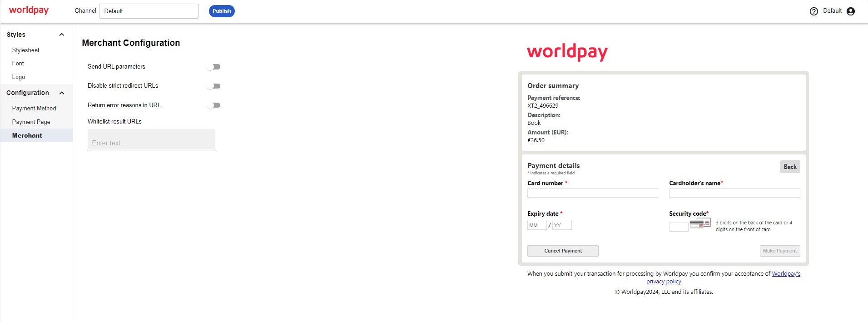Collapse the Configuration section chevron
The image size is (868, 322).
pyautogui.click(x=62, y=93)
